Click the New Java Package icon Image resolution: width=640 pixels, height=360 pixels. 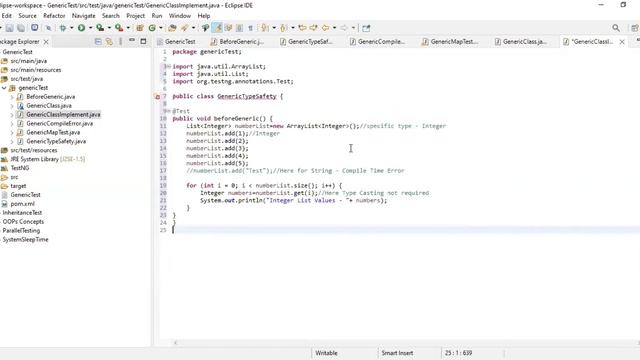(x=140, y=28)
